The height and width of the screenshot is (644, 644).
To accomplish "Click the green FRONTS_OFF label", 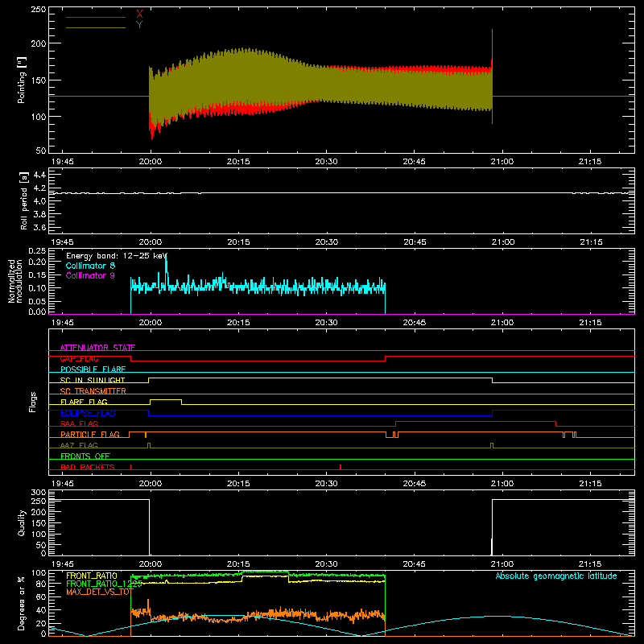I will 85,456.
